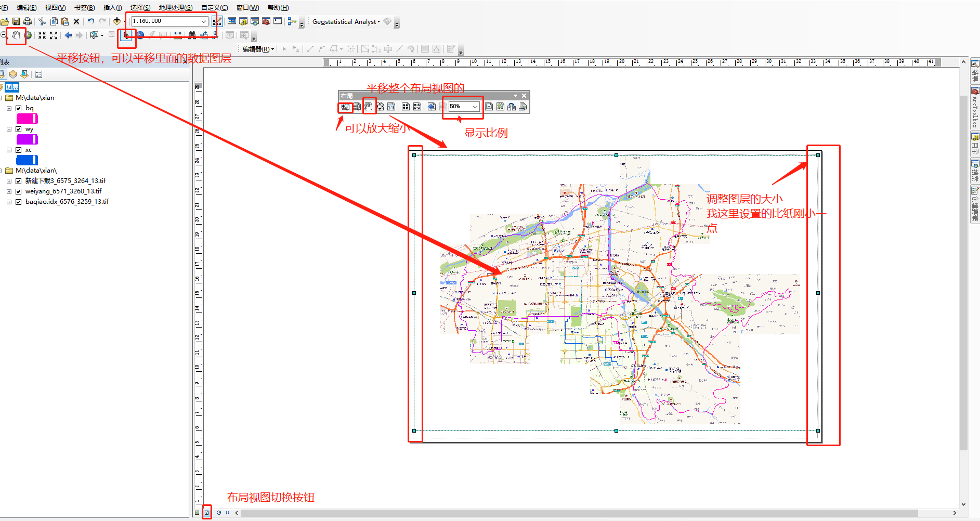The image size is (980, 521).
Task: Select the Pan tool on Layout toolbar
Action: (x=369, y=107)
